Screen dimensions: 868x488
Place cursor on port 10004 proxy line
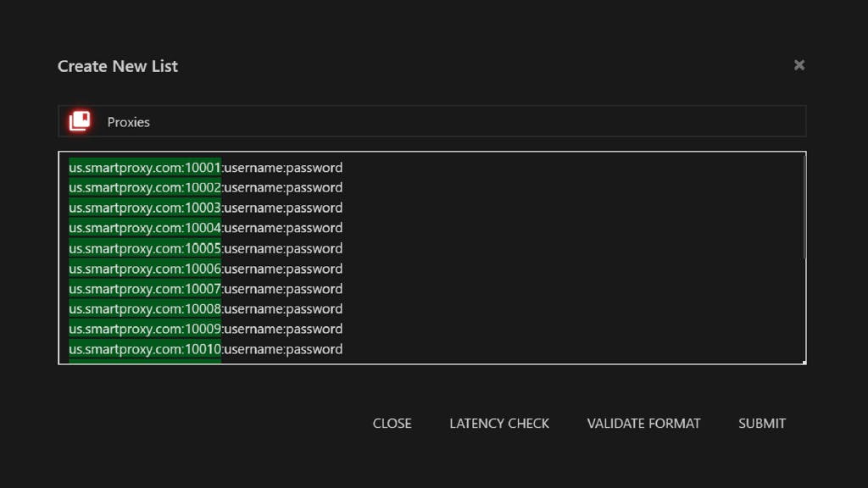coord(205,228)
